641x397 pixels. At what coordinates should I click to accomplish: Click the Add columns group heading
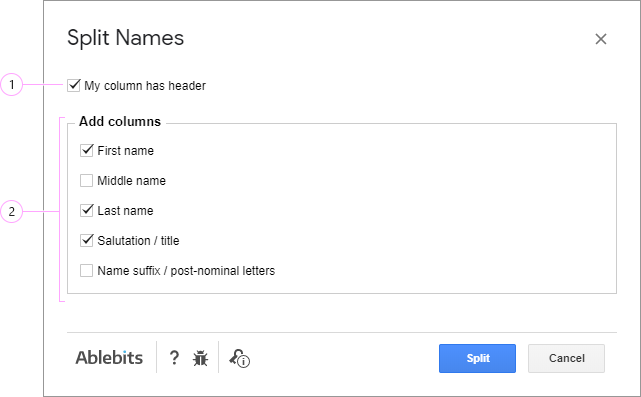(x=120, y=121)
